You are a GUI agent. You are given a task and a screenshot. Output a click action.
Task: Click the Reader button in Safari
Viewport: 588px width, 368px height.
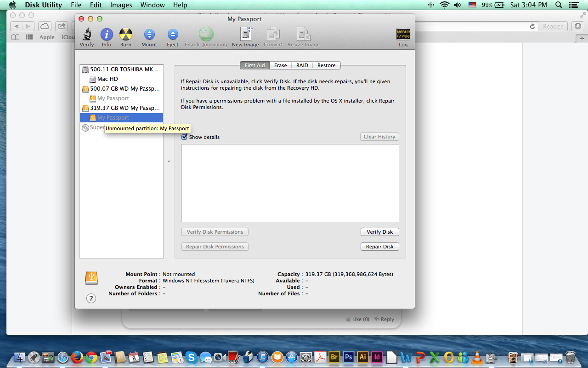(553, 26)
